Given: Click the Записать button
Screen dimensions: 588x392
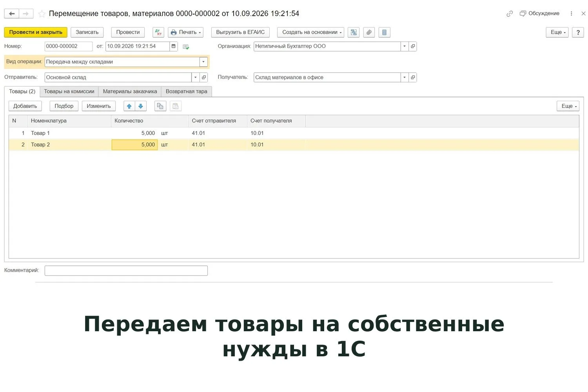Looking at the screenshot, I should click(87, 32).
